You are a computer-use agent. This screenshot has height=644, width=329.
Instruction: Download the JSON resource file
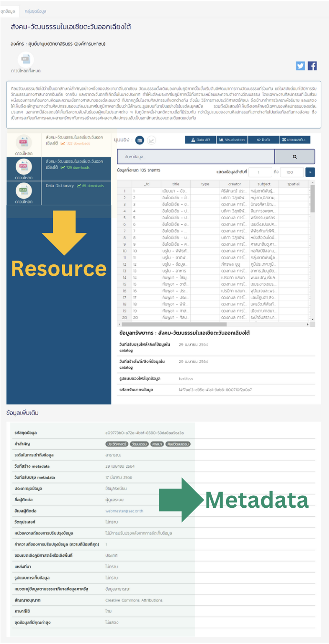pos(23,168)
